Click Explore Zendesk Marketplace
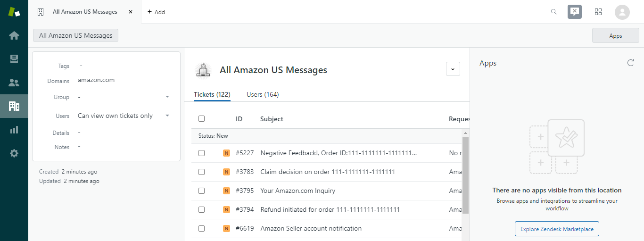644x241 pixels. [557, 229]
